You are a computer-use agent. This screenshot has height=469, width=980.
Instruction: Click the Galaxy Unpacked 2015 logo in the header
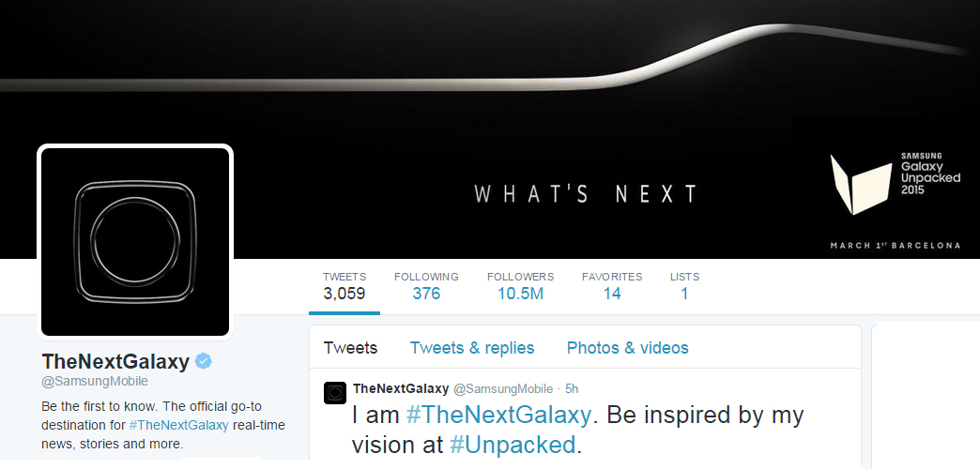click(x=895, y=184)
